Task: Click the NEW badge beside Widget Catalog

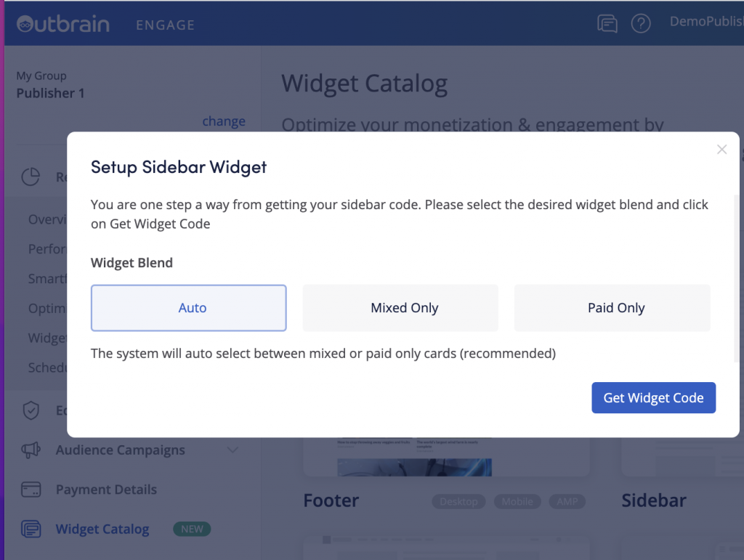Action: pyautogui.click(x=192, y=529)
